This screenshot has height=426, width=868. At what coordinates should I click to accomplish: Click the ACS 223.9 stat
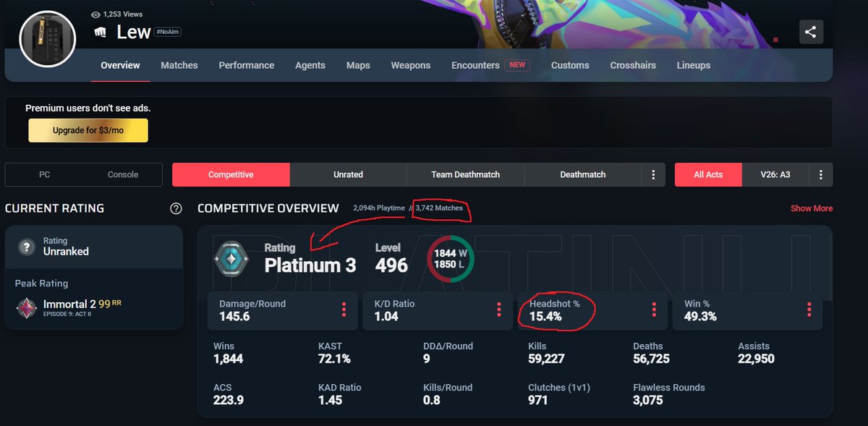pos(228,393)
